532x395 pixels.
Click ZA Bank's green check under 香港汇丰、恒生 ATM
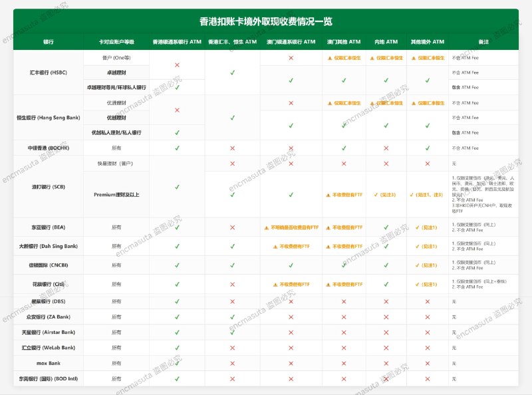pos(232,317)
